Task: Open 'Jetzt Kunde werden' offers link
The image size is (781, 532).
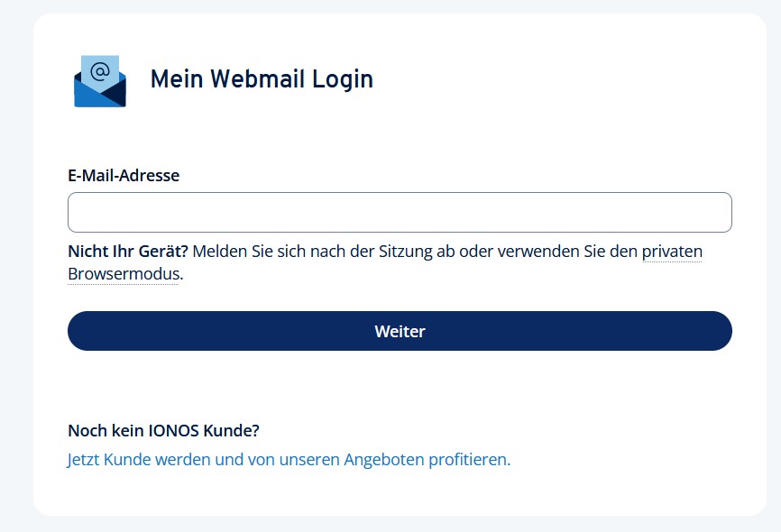Action: (289, 459)
